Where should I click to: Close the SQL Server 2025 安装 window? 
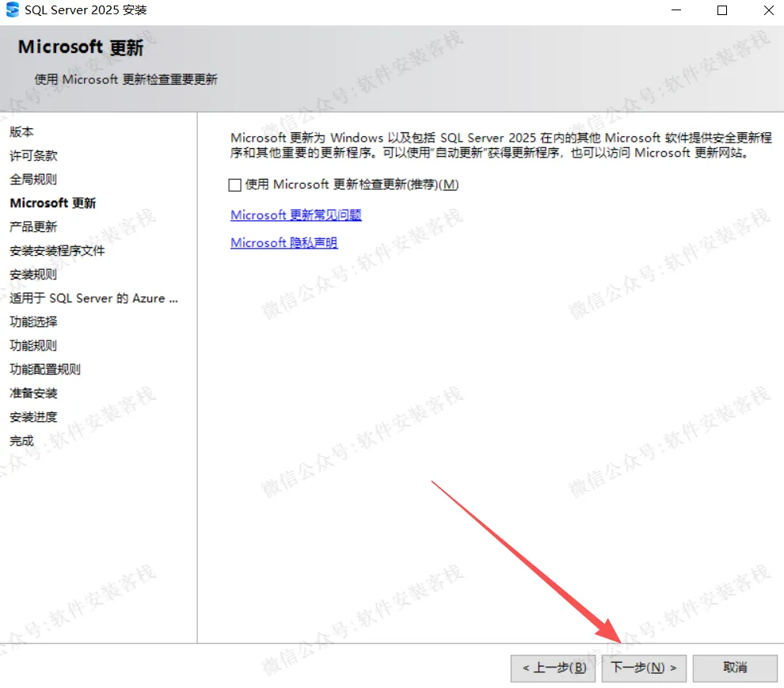coord(768,10)
